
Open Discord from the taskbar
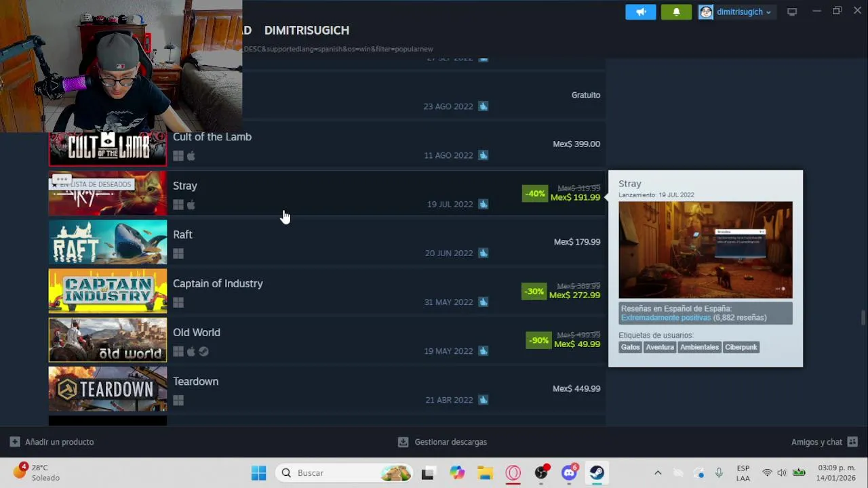(569, 473)
